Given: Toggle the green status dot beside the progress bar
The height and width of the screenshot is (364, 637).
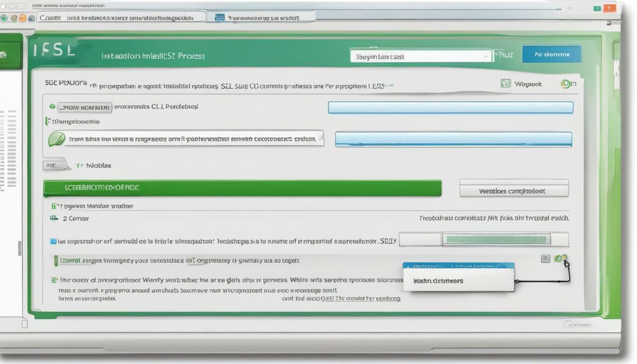Looking at the screenshot, I should [558, 258].
